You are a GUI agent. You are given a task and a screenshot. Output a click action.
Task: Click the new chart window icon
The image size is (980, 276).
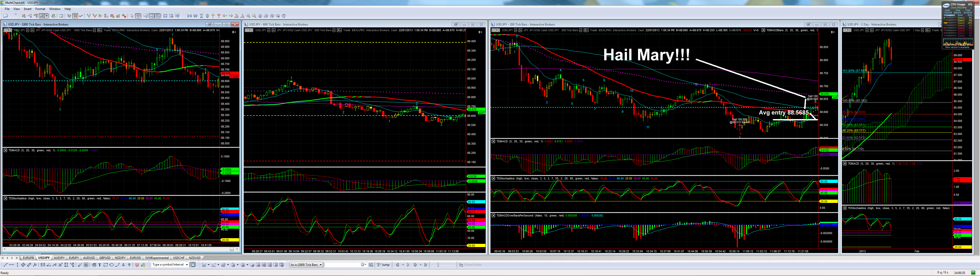coord(6,16)
